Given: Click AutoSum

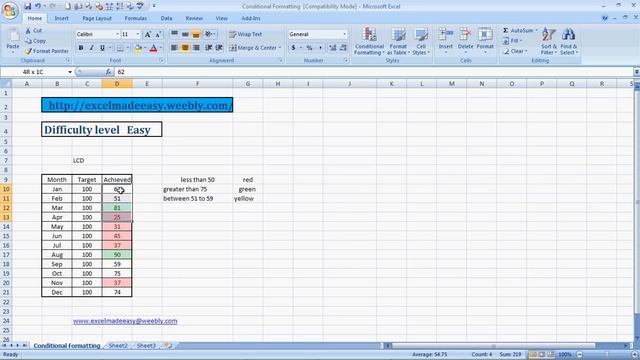Looking at the screenshot, I should 518,31.
